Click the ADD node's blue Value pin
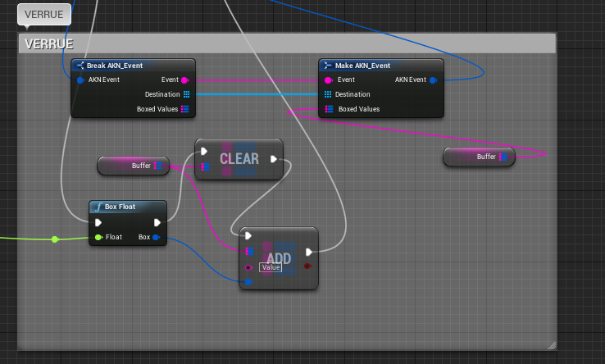This screenshot has height=364, width=605. point(248,282)
